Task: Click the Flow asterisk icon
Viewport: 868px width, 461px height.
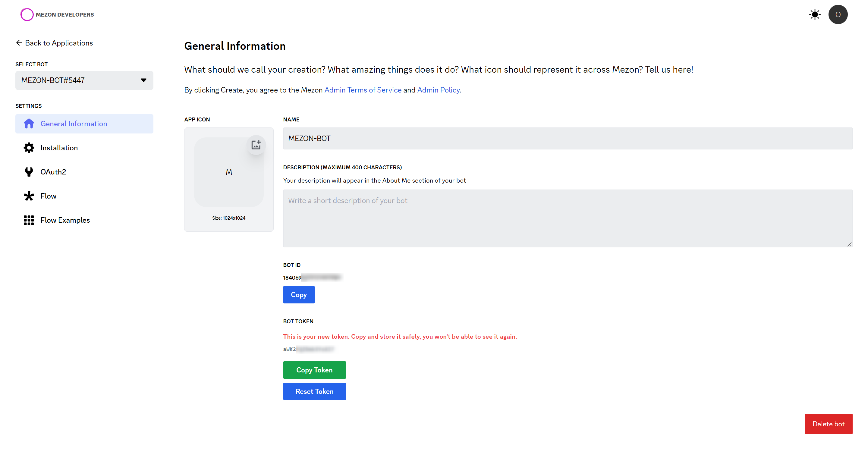Action: coord(29,196)
